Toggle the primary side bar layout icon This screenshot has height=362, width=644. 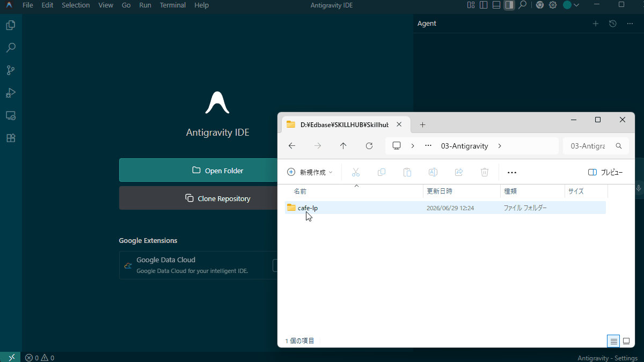(x=484, y=5)
